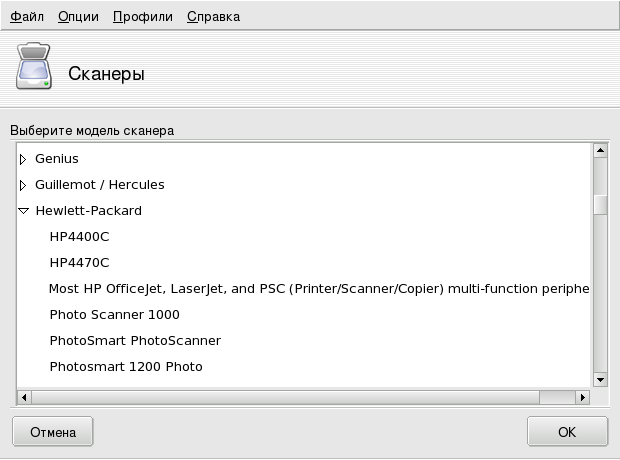
Task: Collapse the Hewlett-Packard node
Action: 23,211
